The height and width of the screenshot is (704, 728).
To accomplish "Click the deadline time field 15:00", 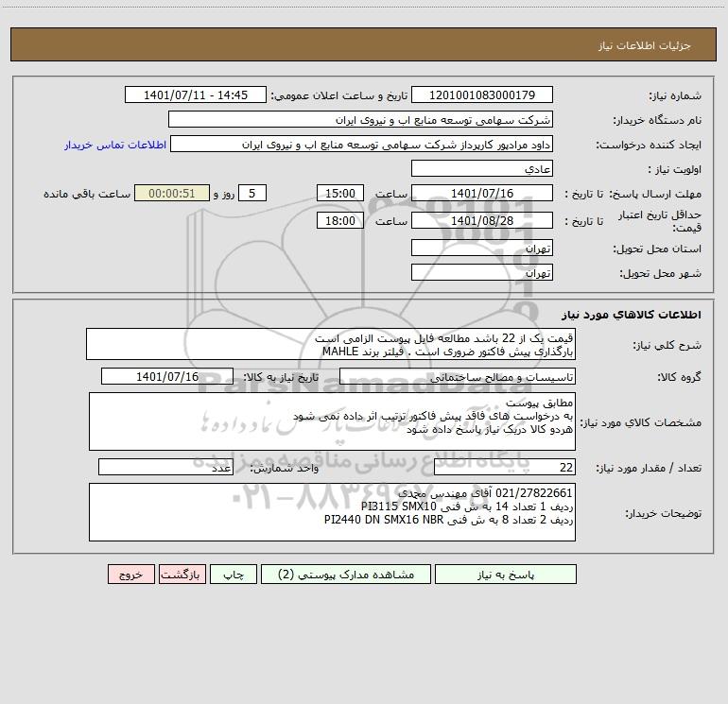I will [x=339, y=193].
